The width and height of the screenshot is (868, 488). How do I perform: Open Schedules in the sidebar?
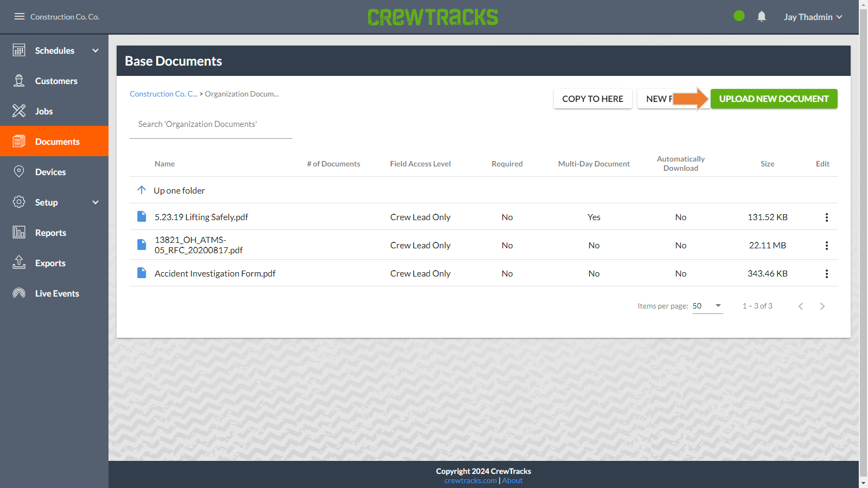point(54,50)
